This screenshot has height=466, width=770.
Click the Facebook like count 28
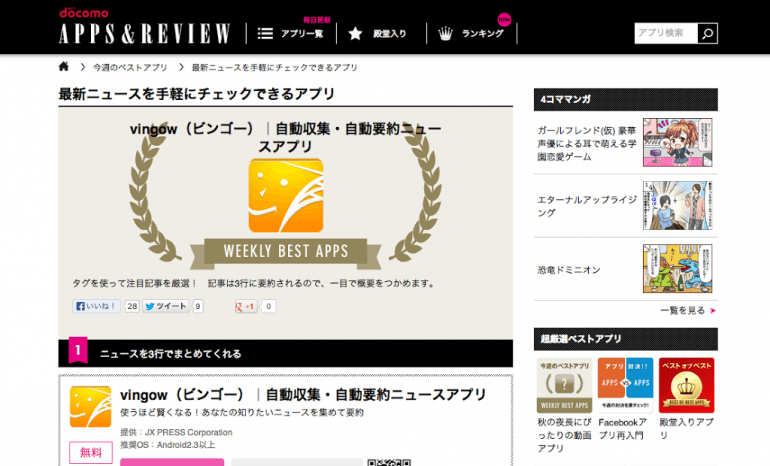132,306
